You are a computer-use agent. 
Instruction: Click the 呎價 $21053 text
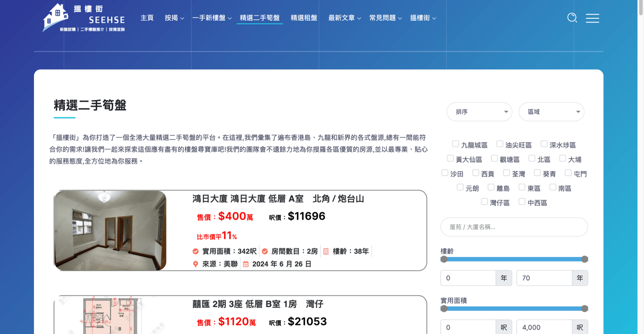[298, 322]
